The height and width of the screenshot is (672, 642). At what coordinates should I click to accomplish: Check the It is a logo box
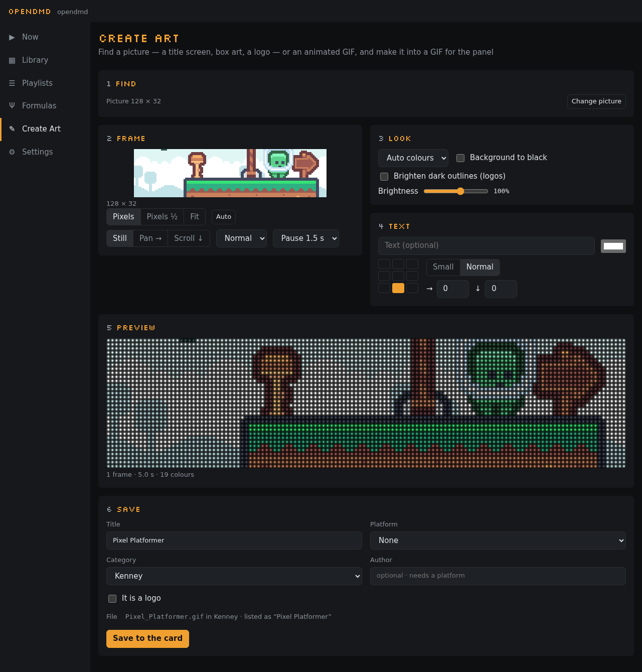click(112, 599)
